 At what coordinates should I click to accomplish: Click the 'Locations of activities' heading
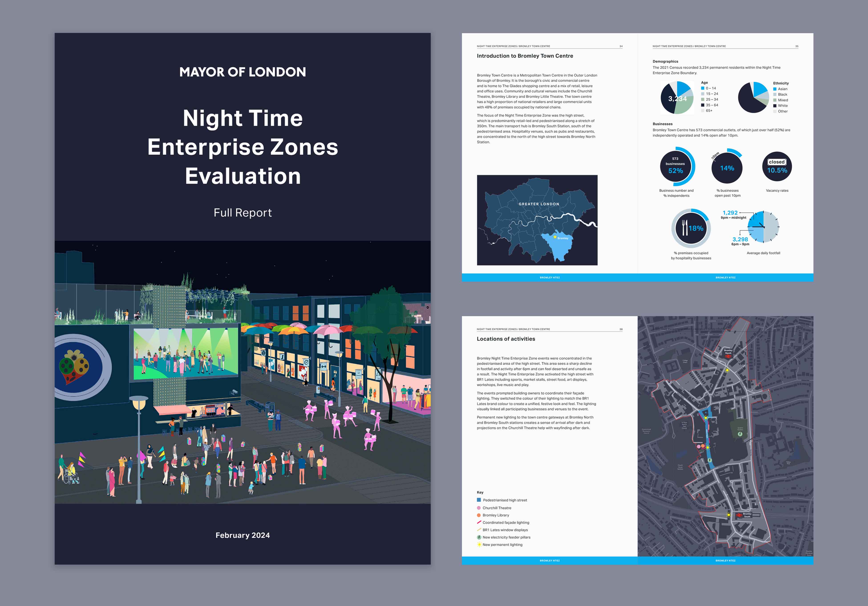[x=506, y=339]
